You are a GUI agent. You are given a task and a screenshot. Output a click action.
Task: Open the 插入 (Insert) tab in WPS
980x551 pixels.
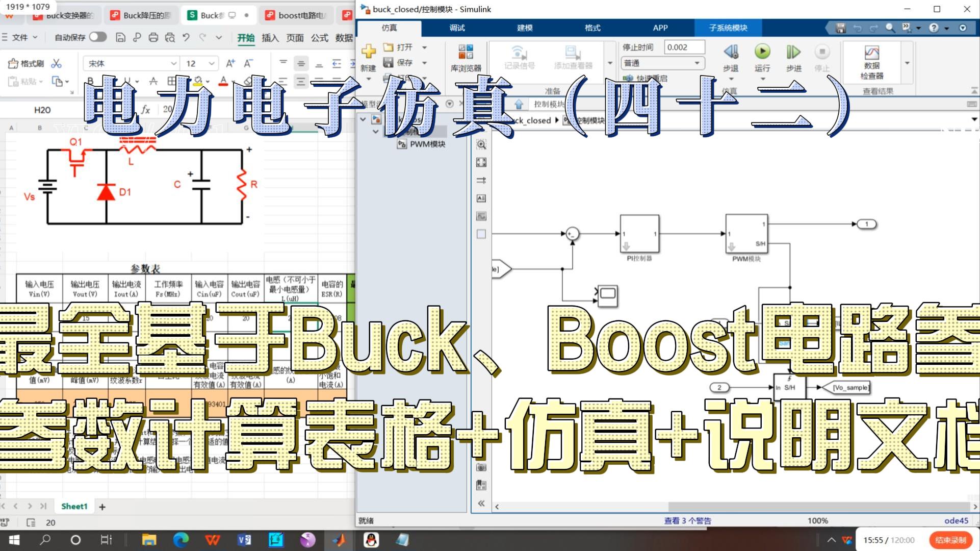tap(270, 37)
